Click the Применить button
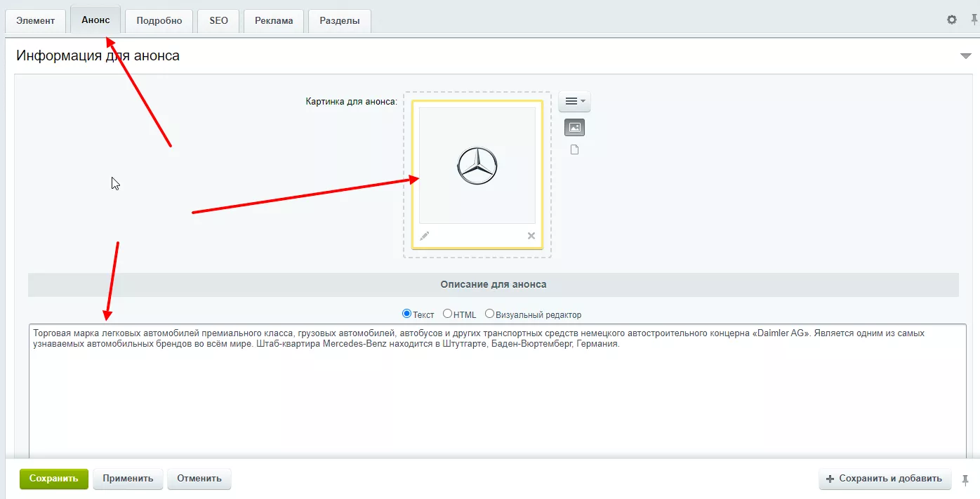The image size is (980, 499). click(128, 479)
